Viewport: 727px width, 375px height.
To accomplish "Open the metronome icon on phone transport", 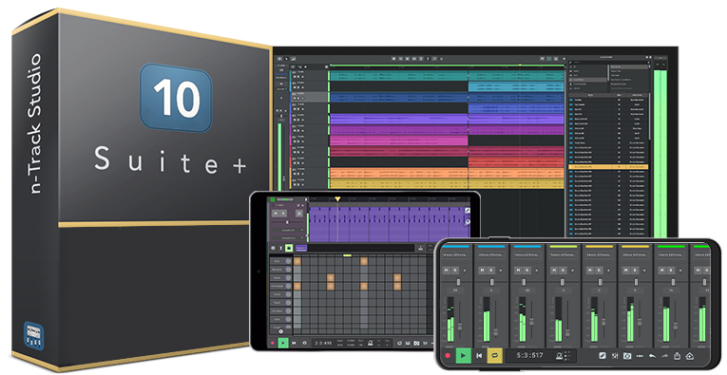I will pyautogui.click(x=560, y=356).
